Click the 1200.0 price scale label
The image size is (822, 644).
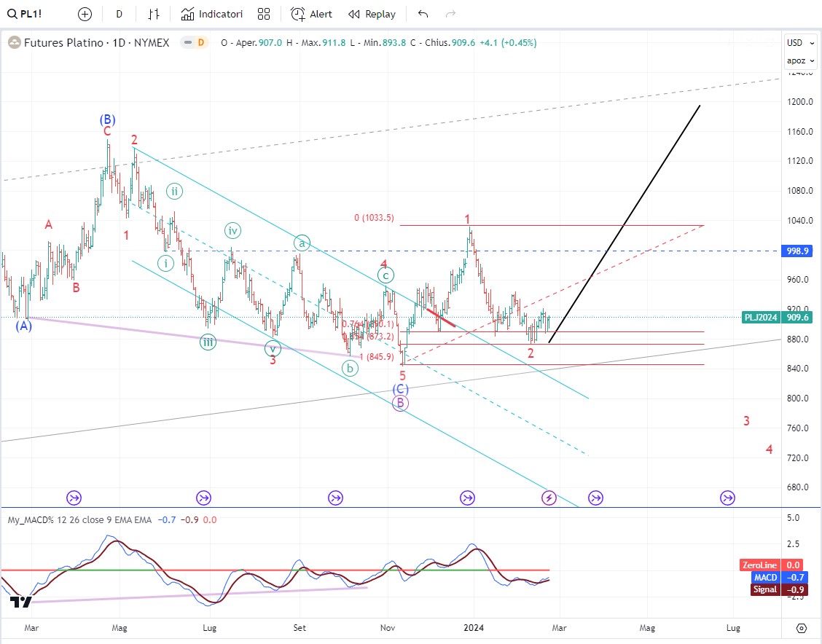799,102
